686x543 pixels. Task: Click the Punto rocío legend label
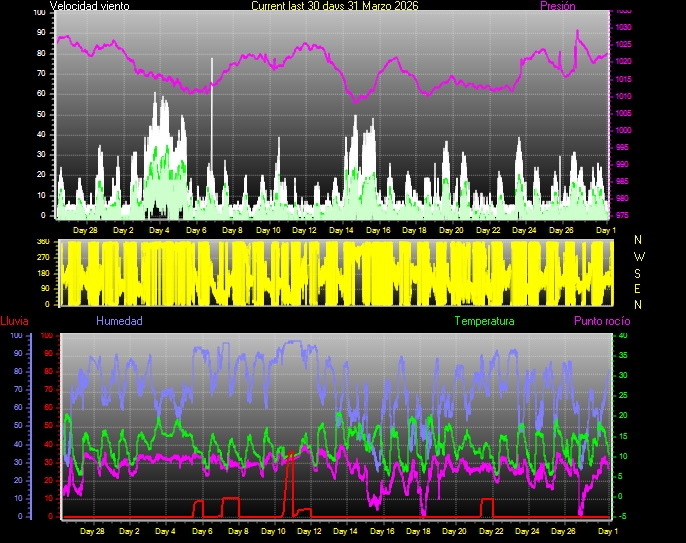(x=601, y=321)
